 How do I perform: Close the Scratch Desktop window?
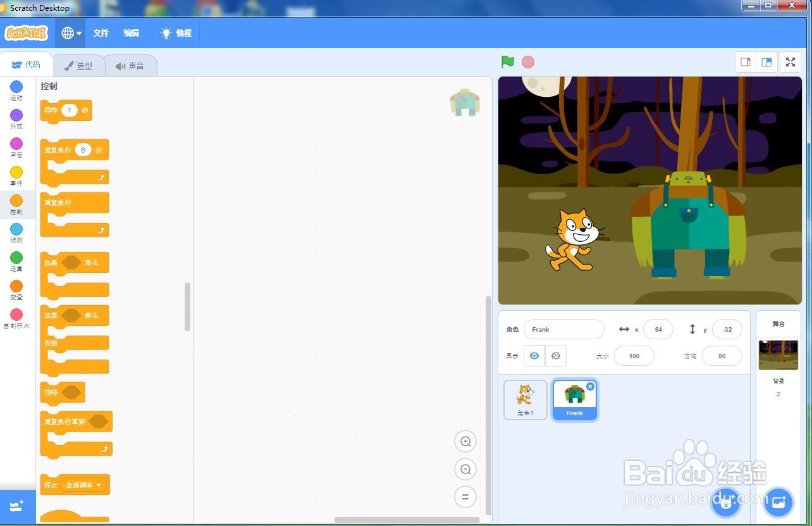click(x=793, y=5)
